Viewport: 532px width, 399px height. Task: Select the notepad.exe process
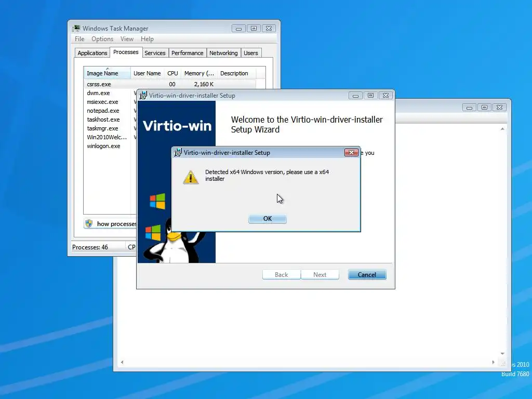[103, 111]
